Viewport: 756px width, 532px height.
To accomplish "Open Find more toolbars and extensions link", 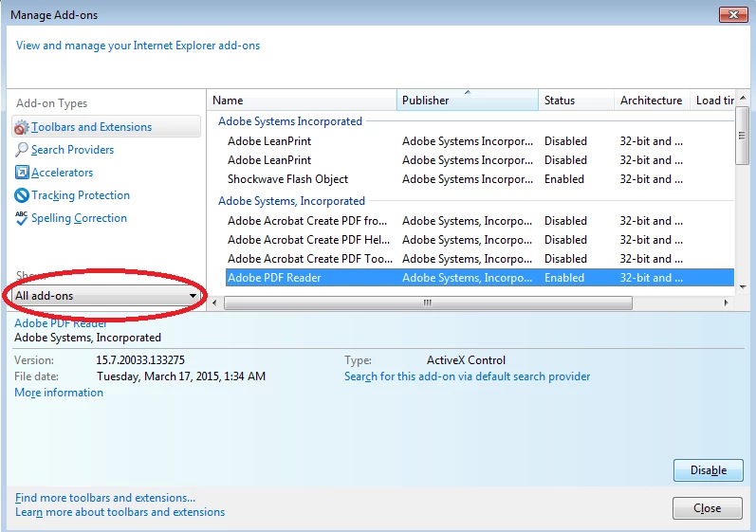I will click(105, 498).
